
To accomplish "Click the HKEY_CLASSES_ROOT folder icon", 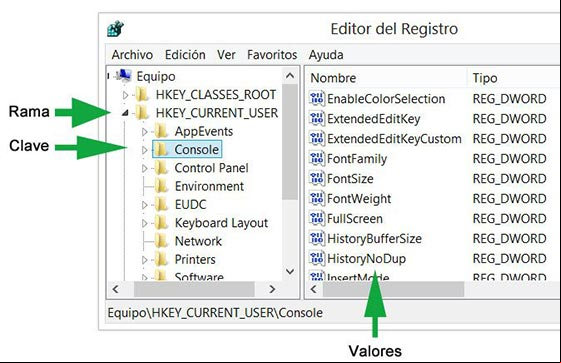I will [142, 95].
